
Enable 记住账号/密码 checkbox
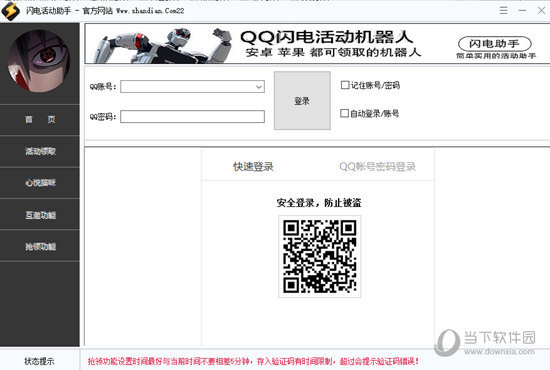click(x=345, y=85)
